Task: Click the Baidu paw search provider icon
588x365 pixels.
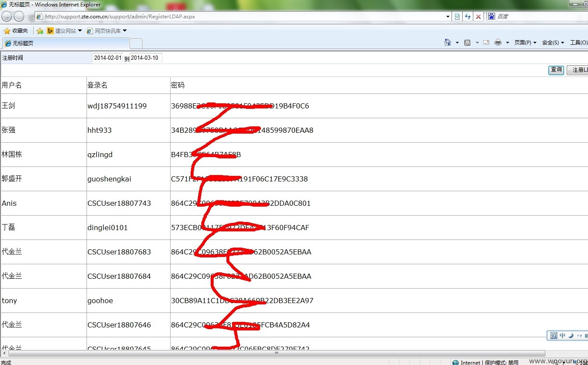Action: pyautogui.click(x=492, y=16)
